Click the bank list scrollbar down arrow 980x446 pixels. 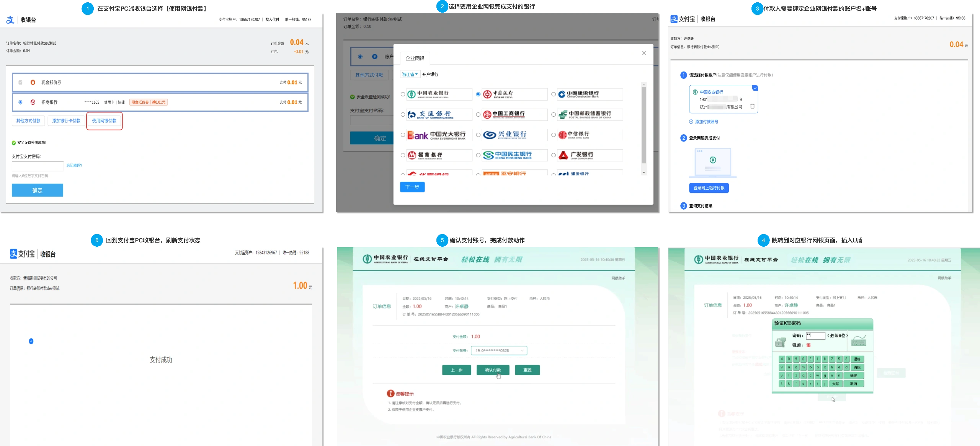click(x=644, y=173)
